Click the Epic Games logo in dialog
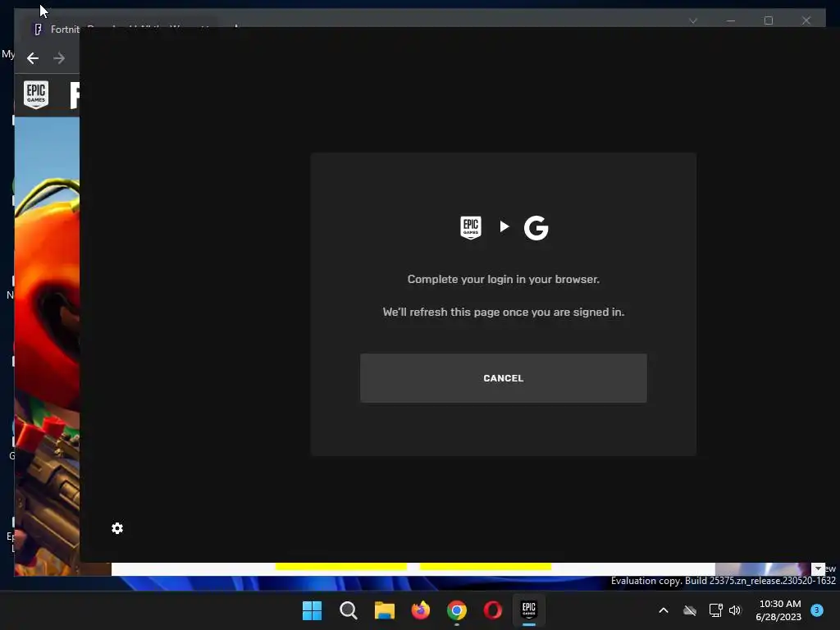Viewport: 840px width, 630px height. coord(470,227)
